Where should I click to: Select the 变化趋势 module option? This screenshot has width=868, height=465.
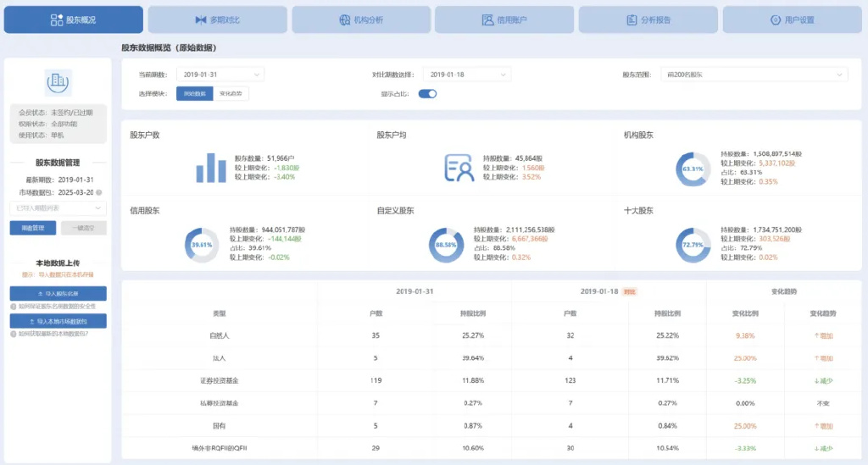click(231, 94)
